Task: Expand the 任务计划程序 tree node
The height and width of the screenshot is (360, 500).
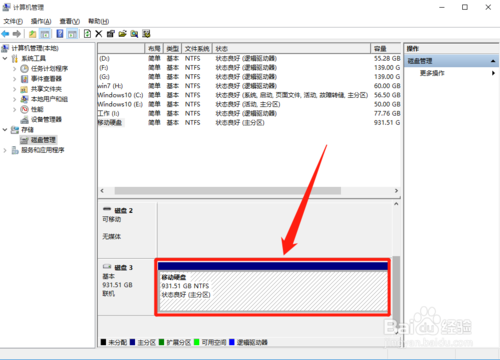Action: click(14, 69)
